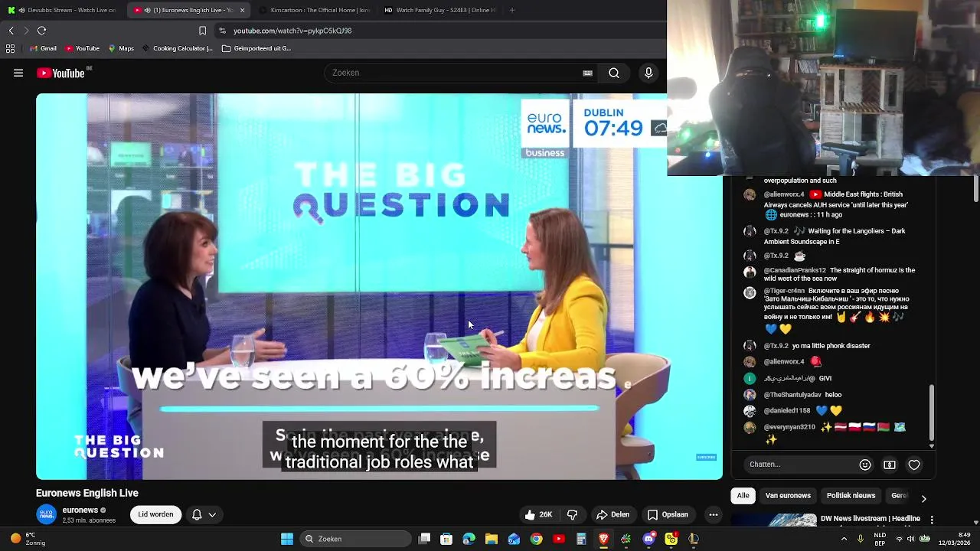Open the 'Geïmporteerd uit G...' bookmark folder

click(x=256, y=48)
